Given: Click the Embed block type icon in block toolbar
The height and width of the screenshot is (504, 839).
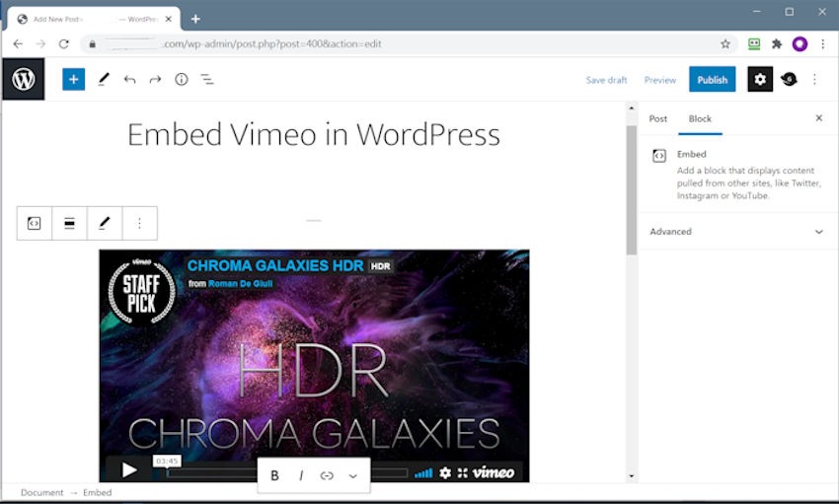Looking at the screenshot, I should point(35,223).
